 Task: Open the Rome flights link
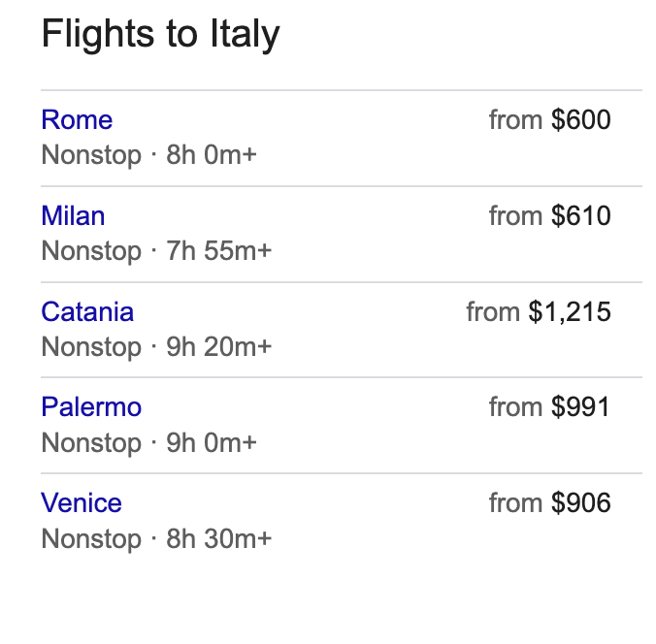77,120
